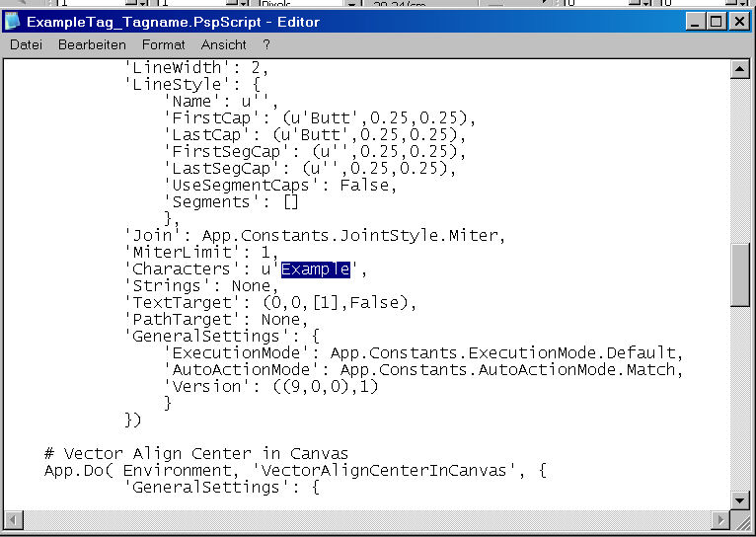
Task: Close the Editor window
Action: click(x=739, y=22)
